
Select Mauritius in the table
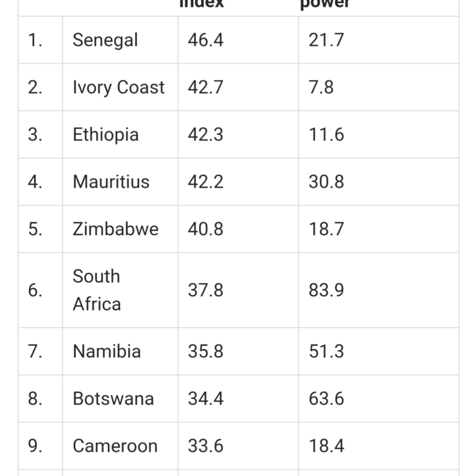[111, 182]
